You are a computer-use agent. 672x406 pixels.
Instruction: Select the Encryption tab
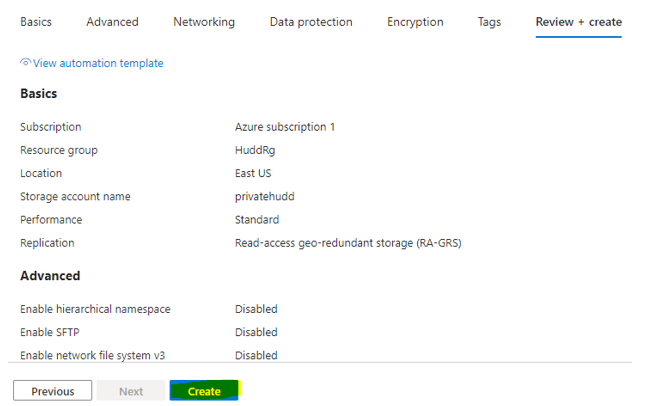[415, 22]
